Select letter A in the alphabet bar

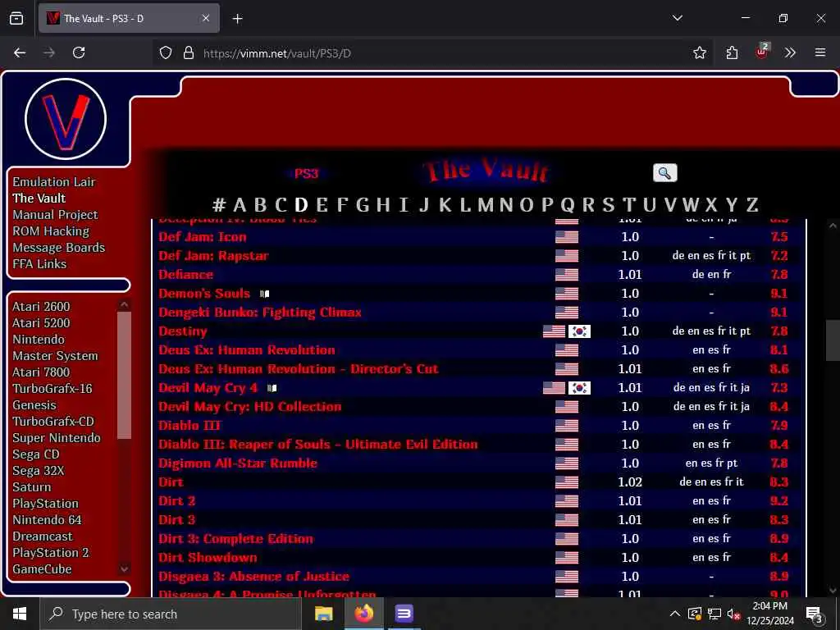[x=240, y=204]
